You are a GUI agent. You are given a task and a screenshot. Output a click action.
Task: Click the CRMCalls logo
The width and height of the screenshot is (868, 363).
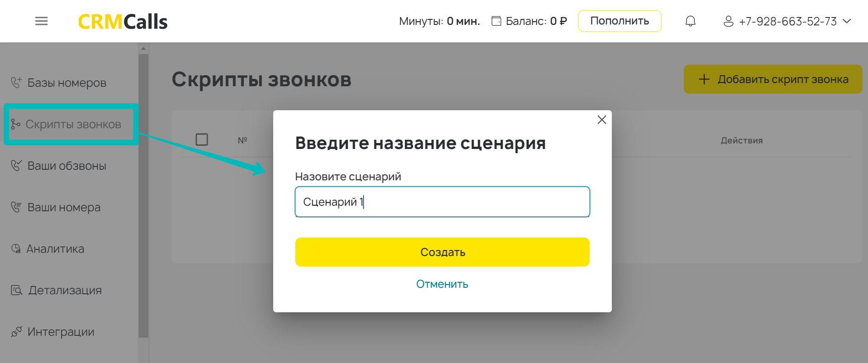[123, 22]
